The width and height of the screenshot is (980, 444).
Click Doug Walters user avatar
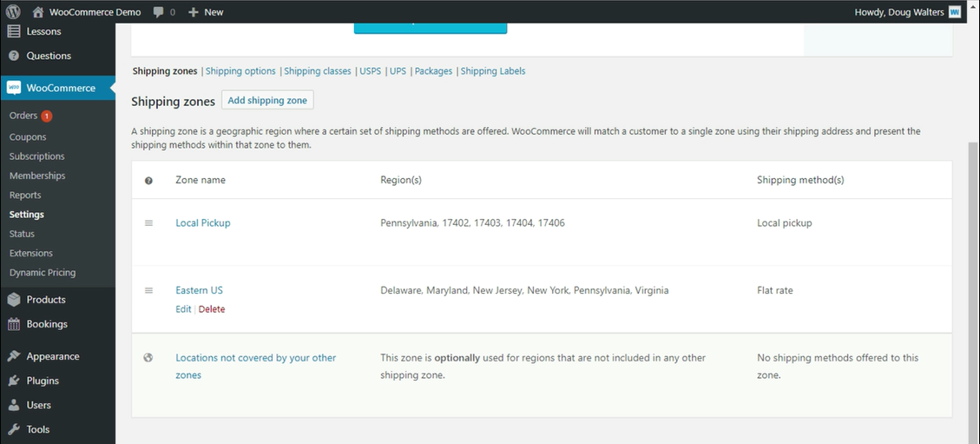point(954,12)
